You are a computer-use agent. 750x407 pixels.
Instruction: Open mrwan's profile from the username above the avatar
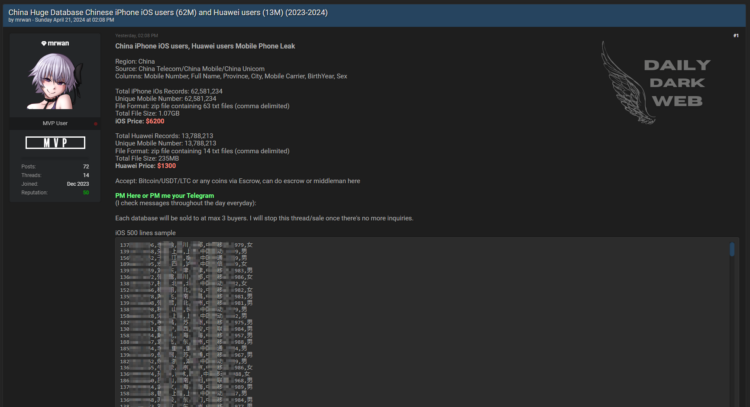[x=58, y=43]
